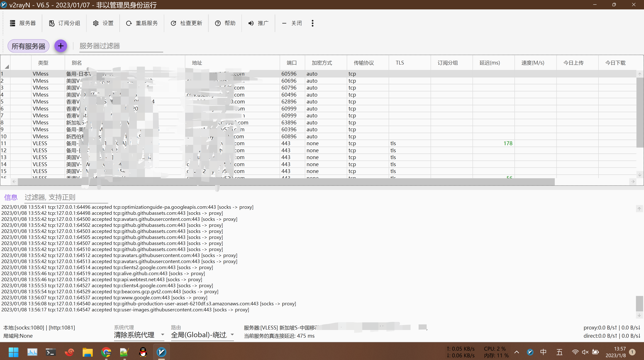Switch to the 信息 information tab
This screenshot has height=360, width=644.
(11, 197)
